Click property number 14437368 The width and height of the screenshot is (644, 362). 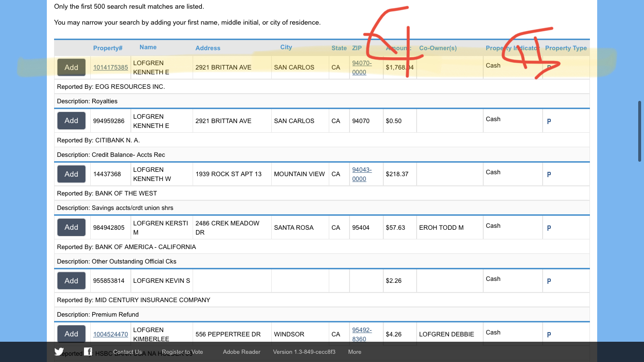coord(107,174)
